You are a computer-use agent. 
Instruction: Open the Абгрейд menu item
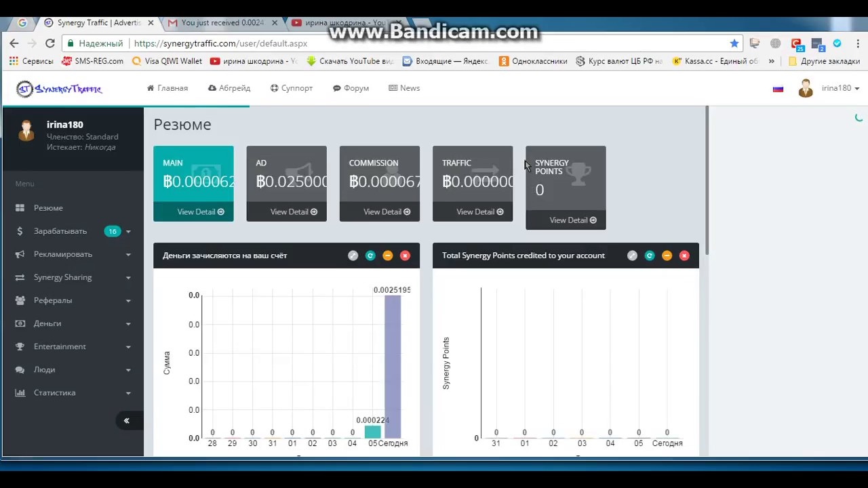229,88
